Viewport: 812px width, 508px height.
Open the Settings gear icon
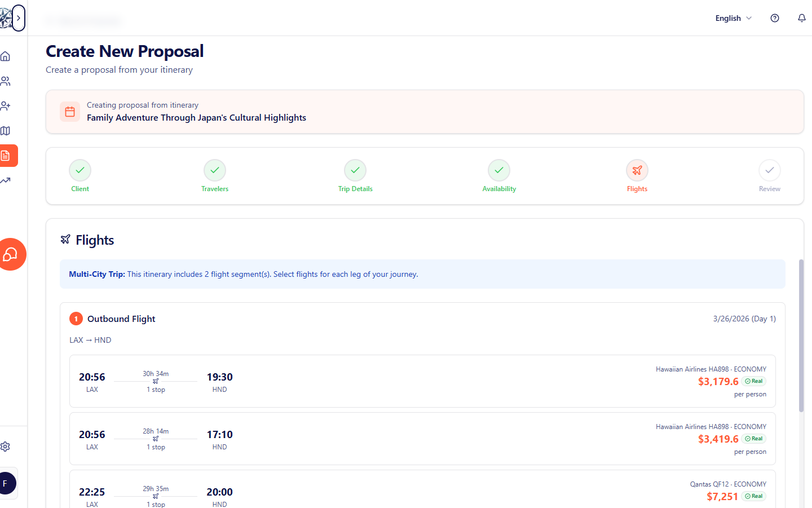(x=6, y=446)
